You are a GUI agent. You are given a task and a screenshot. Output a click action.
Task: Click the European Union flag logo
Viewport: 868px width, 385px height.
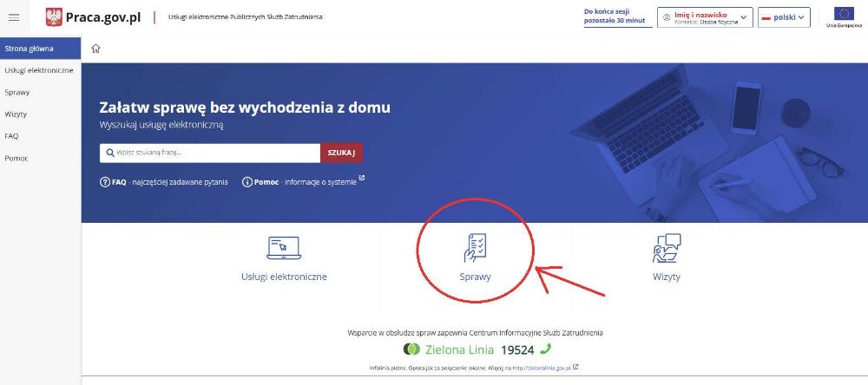(x=844, y=14)
